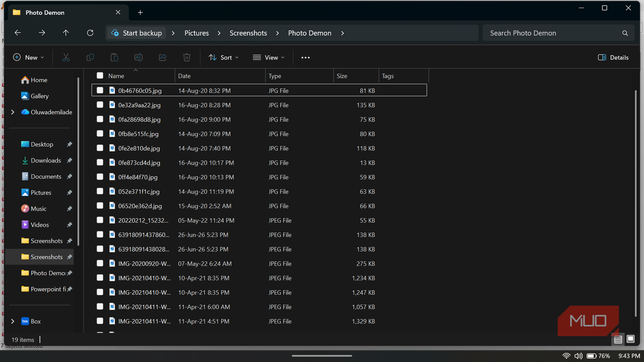Switch to details list view icon
Screen dimensions: 644x362
618,339
